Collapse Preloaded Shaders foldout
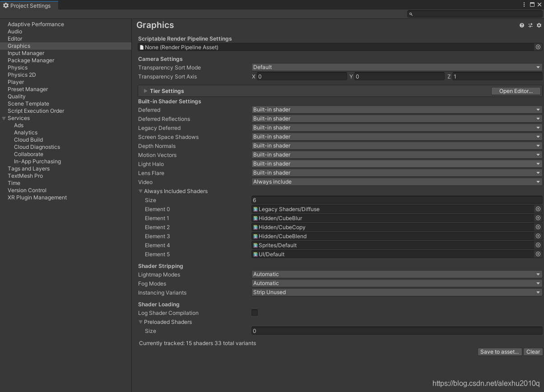Screen dimensions: 544x392 [x=140, y=322]
